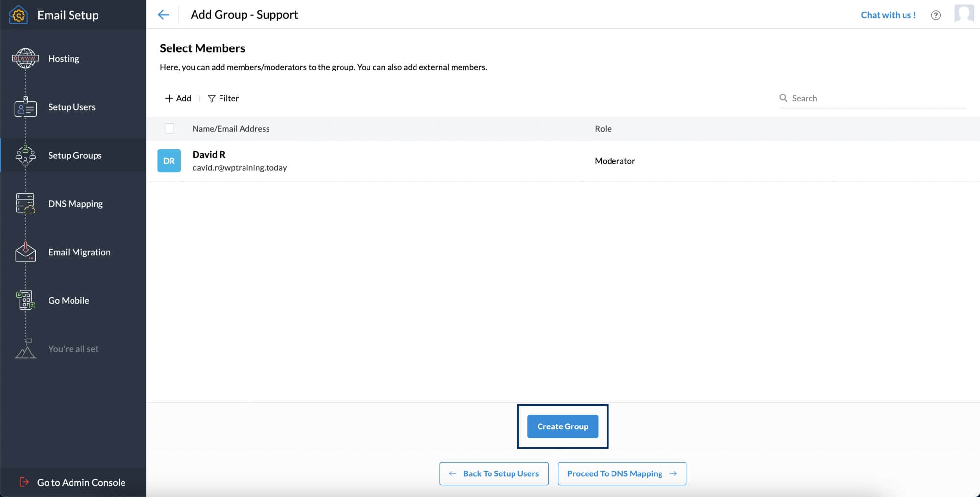Click the search magnifier icon
Screen dimensions: 980x497
(784, 98)
